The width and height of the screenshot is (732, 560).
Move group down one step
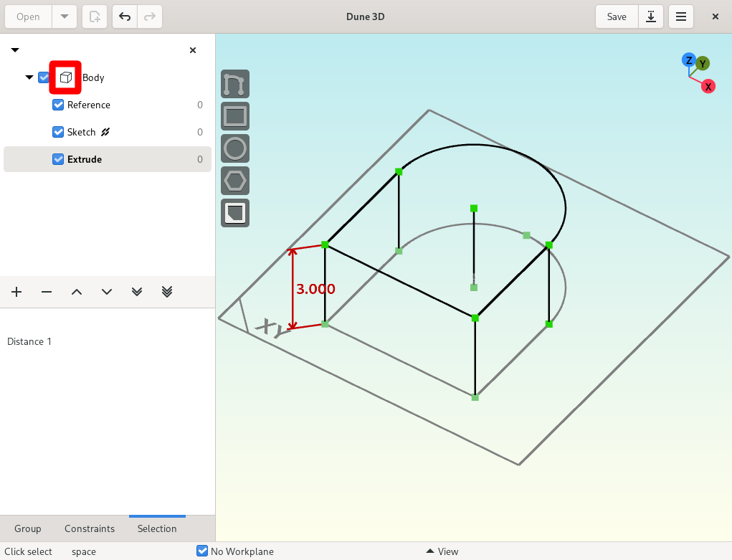106,292
